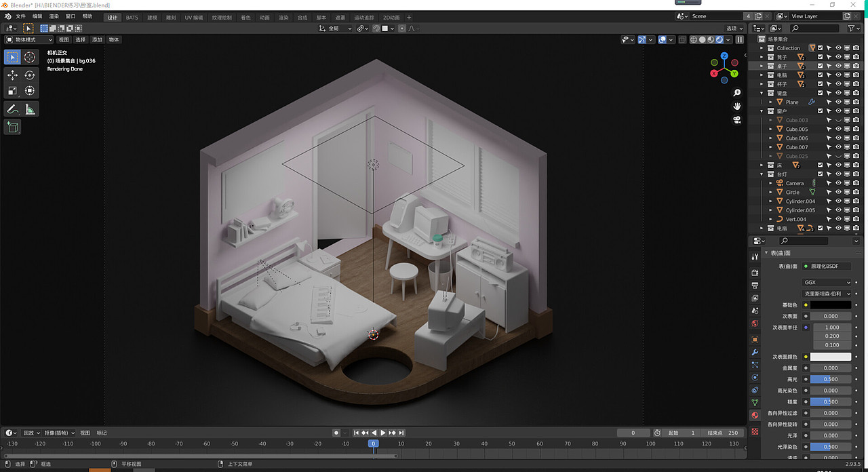Select the 3D Cursor tool

click(30, 57)
